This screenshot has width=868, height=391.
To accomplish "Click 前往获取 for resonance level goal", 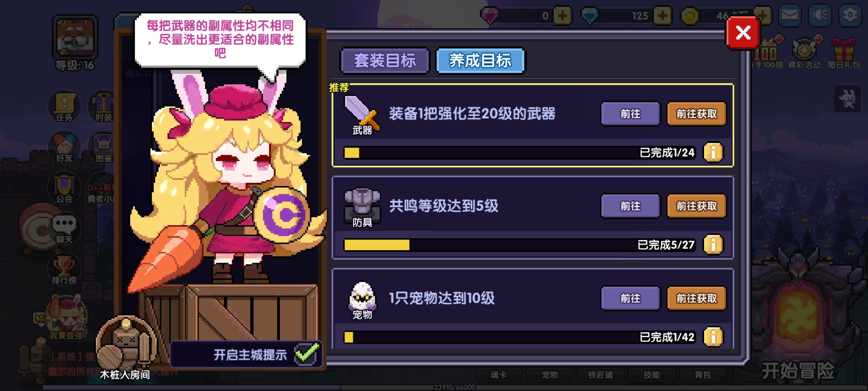I will pyautogui.click(x=697, y=206).
